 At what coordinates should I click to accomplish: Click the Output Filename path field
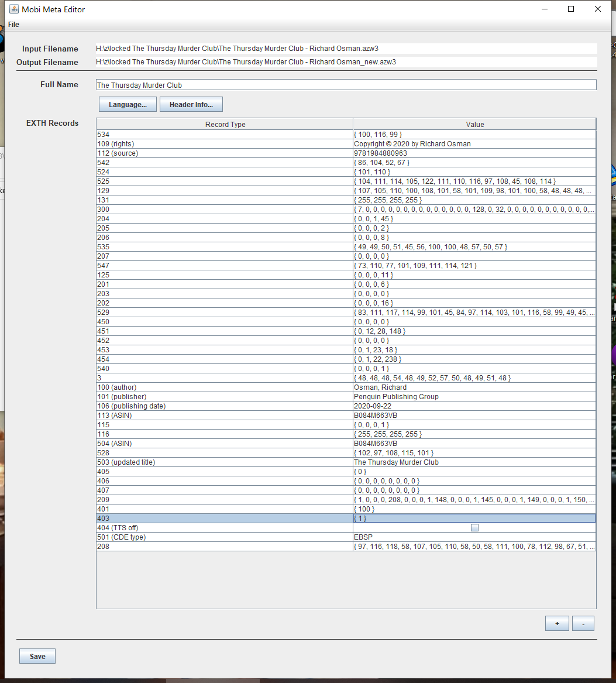coord(346,62)
